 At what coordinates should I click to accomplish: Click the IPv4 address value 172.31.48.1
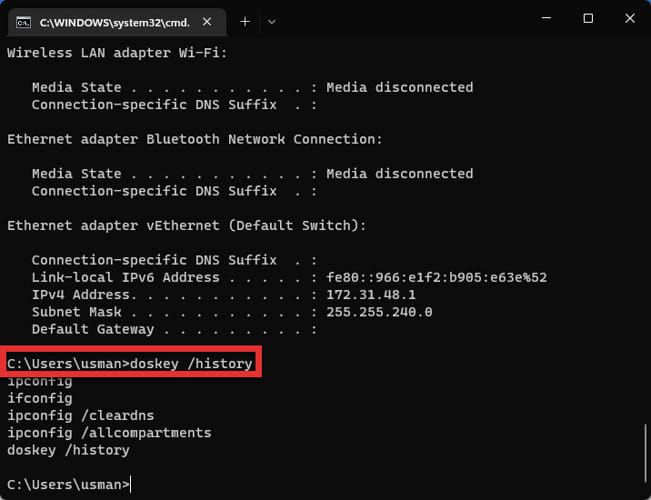(371, 295)
